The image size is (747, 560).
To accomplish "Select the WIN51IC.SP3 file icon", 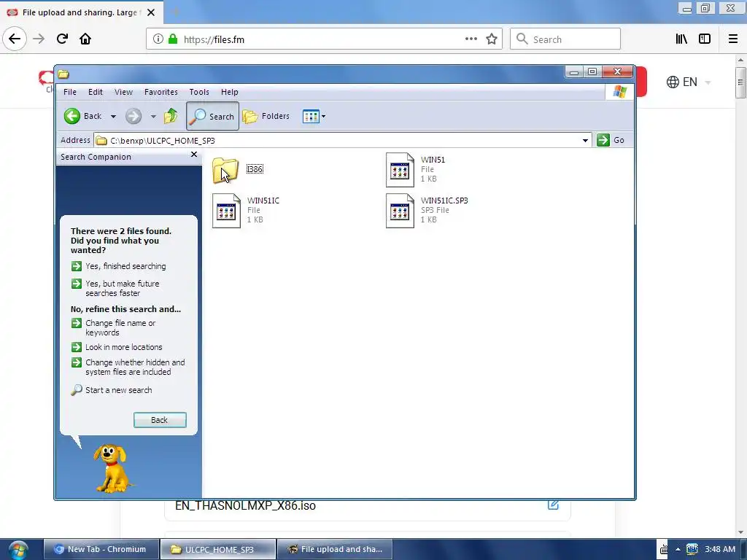I will (400, 211).
